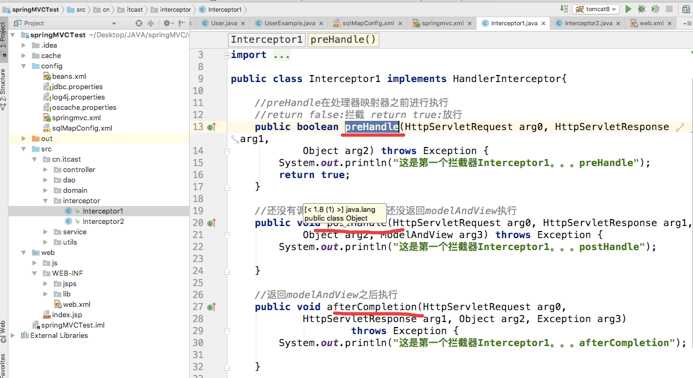
Task: Click the afterCompletion method name on line 27
Action: tap(371, 307)
